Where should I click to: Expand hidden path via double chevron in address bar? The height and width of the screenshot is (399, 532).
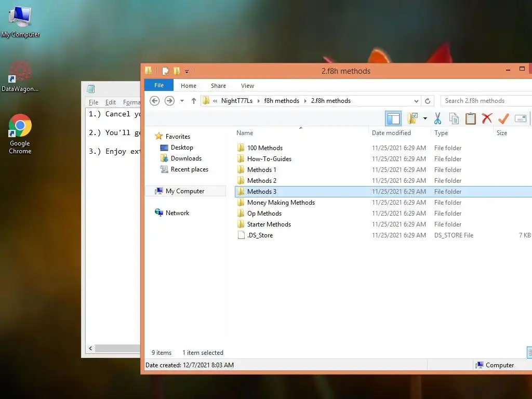click(x=215, y=101)
